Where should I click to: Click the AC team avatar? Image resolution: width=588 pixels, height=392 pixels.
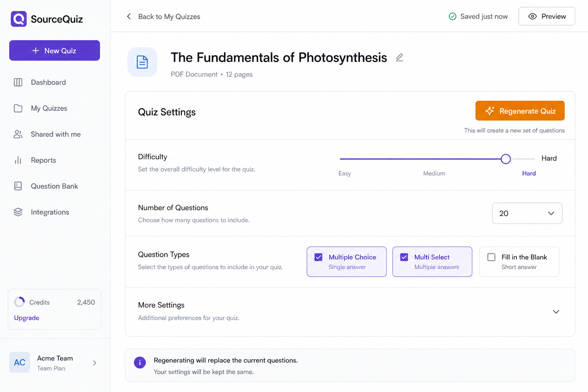(x=20, y=362)
